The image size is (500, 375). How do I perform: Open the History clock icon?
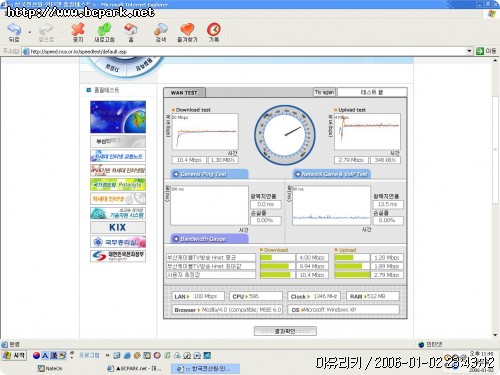[214, 30]
